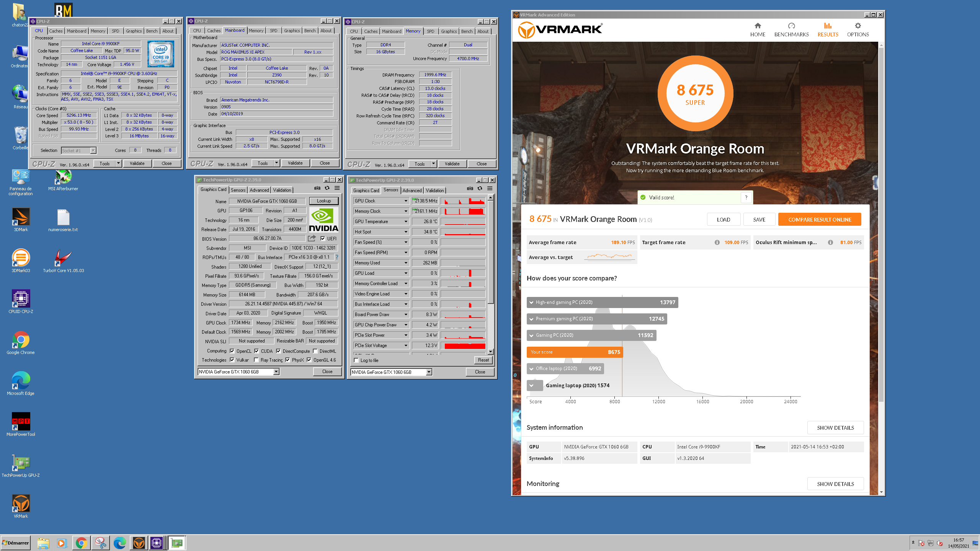Click Démarrer start button
The image size is (980, 551).
pos(15,543)
